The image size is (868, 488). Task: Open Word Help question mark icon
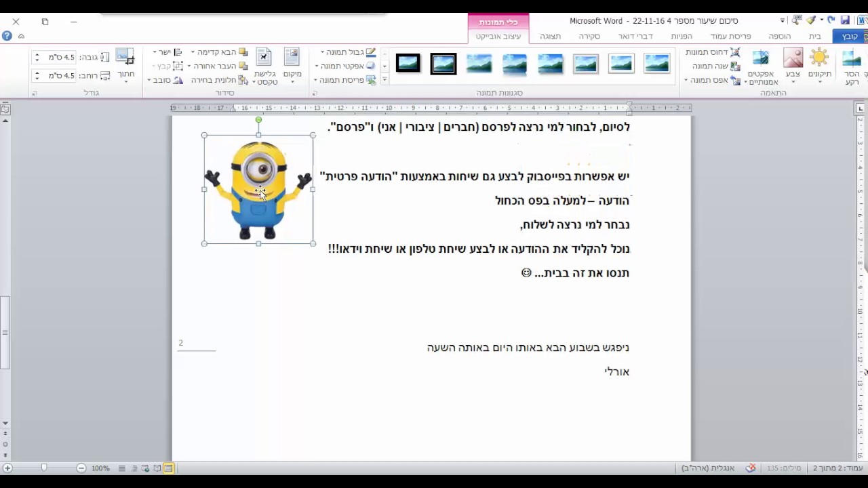pos(7,36)
